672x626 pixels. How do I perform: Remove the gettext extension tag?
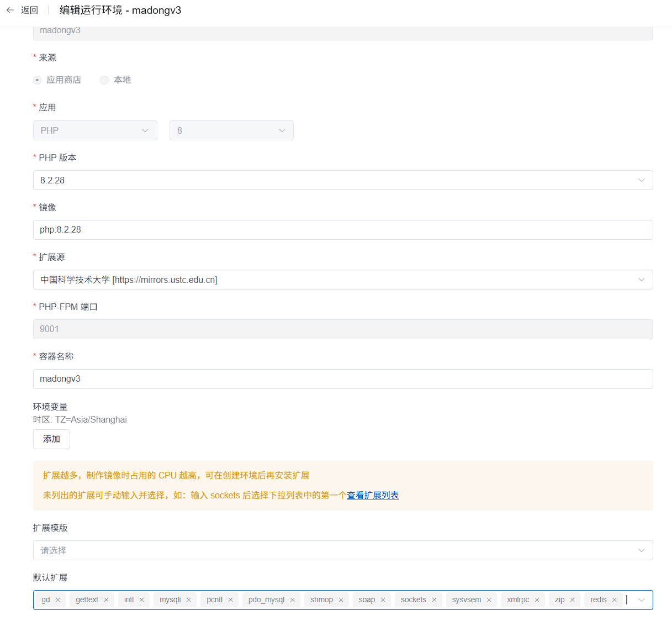(106, 600)
